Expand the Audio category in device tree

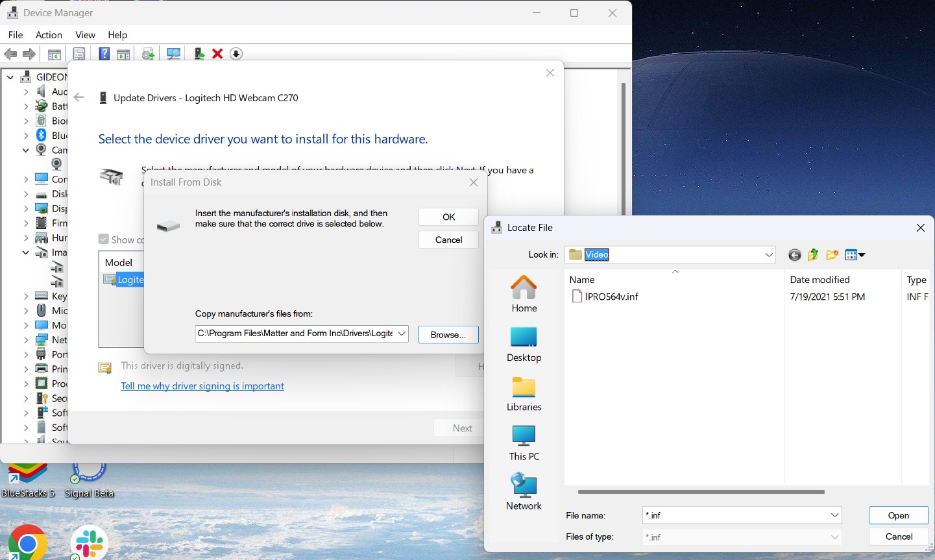pos(26,91)
